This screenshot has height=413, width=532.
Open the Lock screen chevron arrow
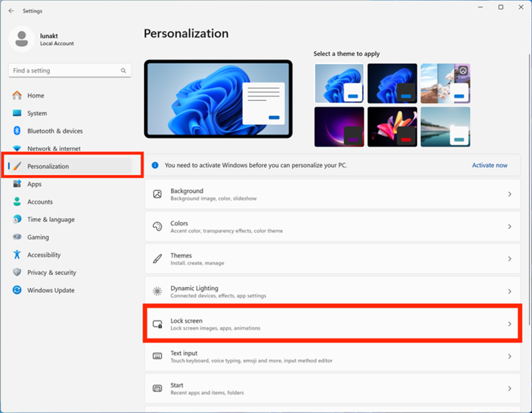[x=509, y=324]
